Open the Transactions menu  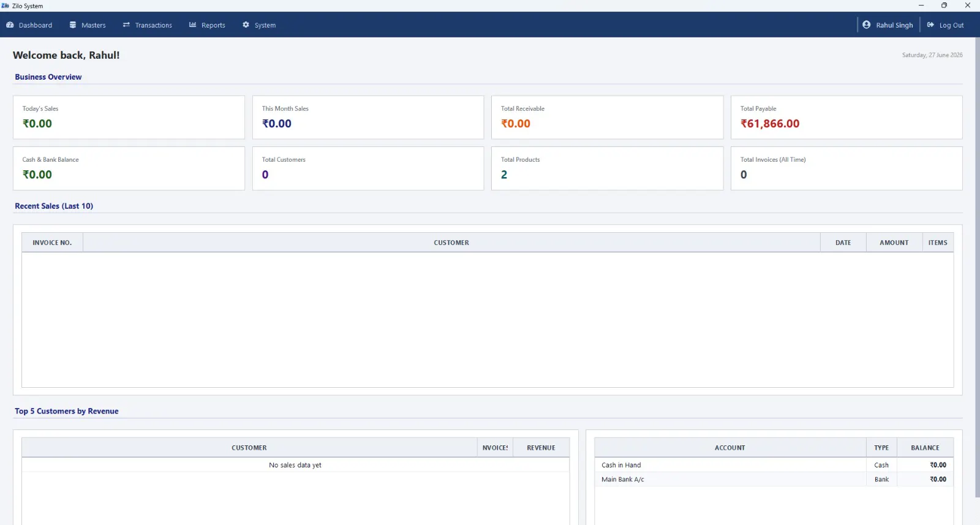click(x=147, y=25)
